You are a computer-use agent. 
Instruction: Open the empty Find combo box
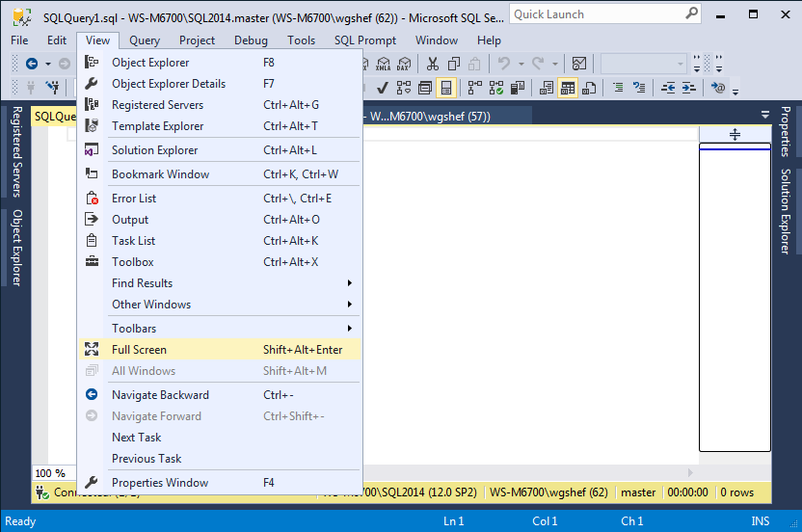point(643,64)
